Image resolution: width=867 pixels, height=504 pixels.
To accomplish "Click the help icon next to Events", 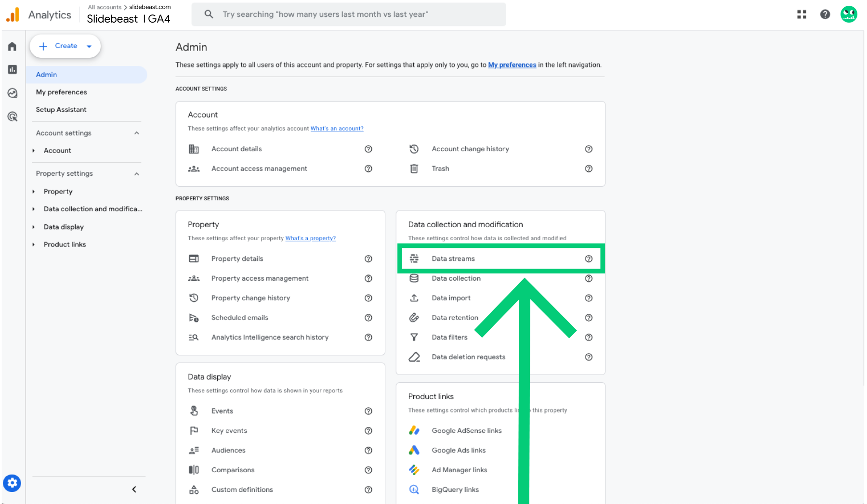I will (368, 411).
